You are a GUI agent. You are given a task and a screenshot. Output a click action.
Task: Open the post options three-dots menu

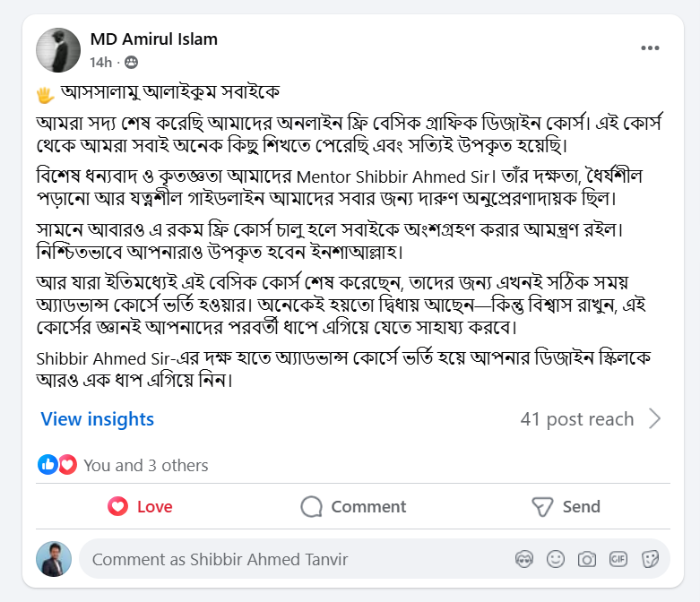click(x=651, y=48)
